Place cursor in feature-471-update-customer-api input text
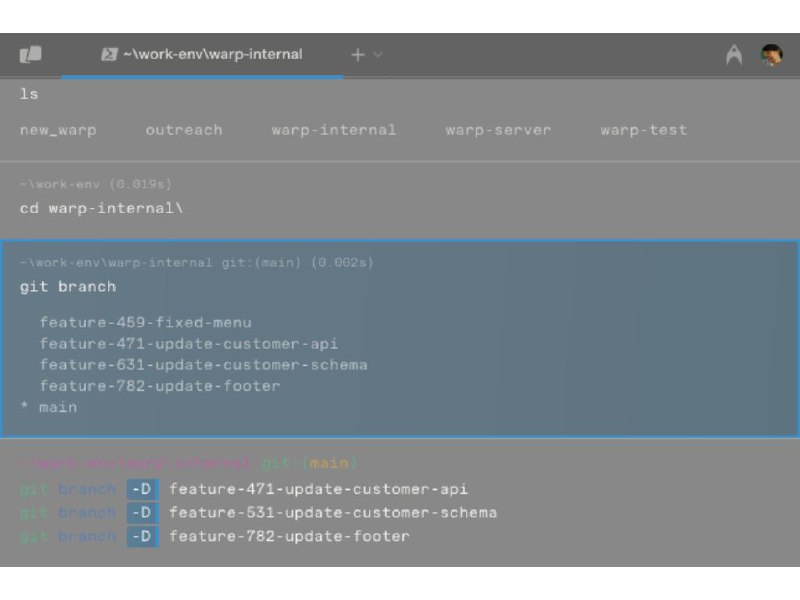This screenshot has width=800, height=600. 318,489
